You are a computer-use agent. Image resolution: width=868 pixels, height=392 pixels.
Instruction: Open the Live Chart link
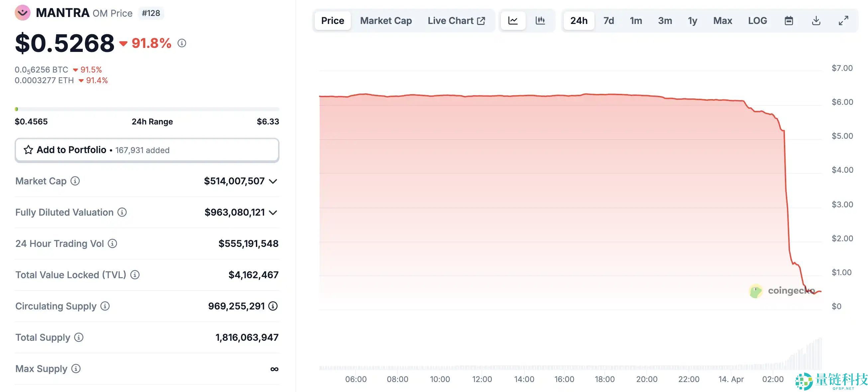click(x=456, y=21)
